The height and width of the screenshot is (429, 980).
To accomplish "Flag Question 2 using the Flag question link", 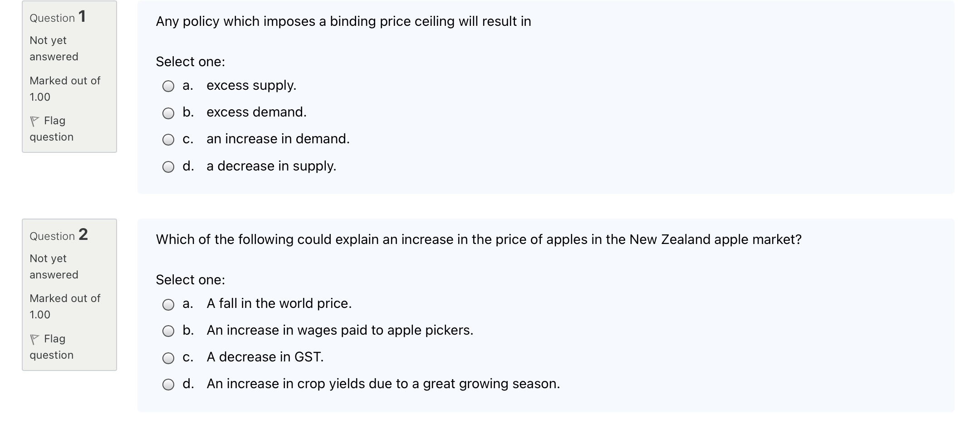I will pyautogui.click(x=51, y=346).
